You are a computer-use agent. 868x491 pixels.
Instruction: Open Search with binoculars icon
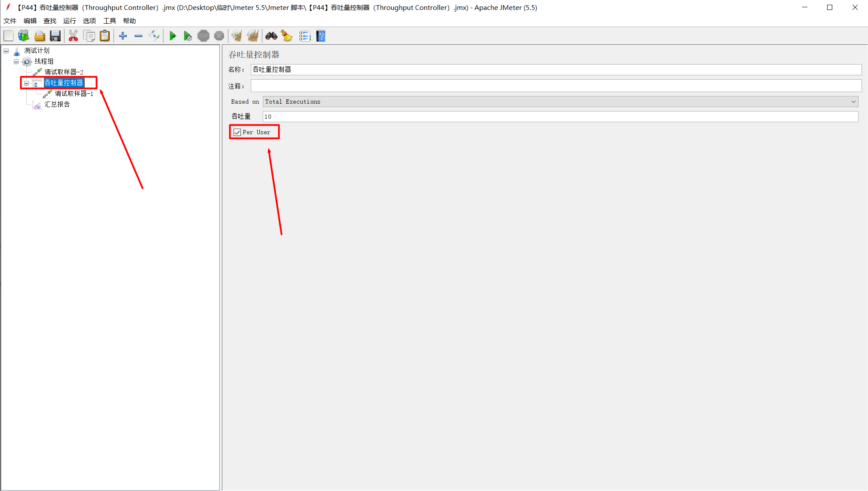coord(271,36)
